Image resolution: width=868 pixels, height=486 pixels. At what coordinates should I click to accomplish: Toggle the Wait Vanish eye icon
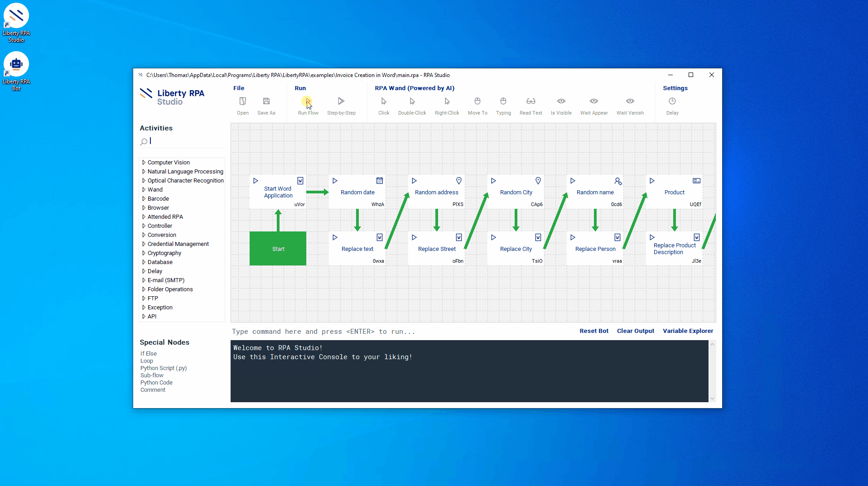coord(630,101)
